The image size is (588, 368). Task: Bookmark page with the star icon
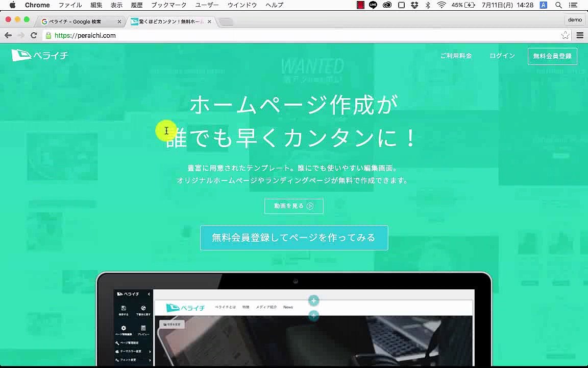[565, 35]
